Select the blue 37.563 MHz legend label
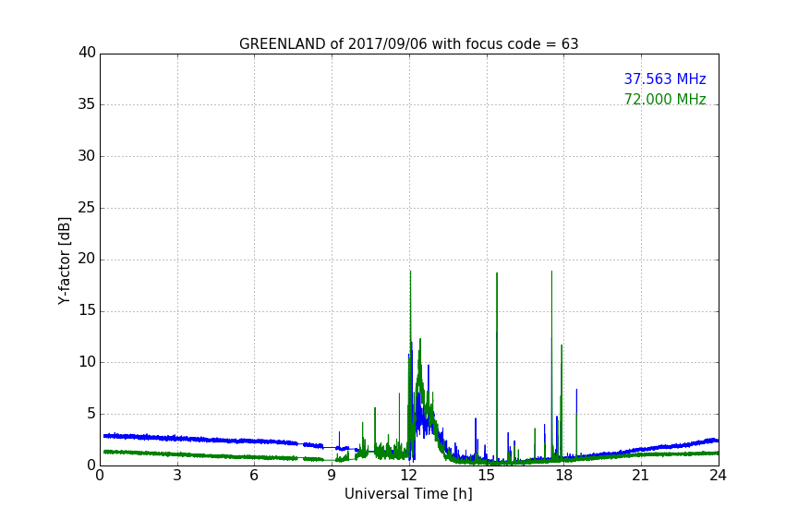Screen dimensions: 798x532 click(x=665, y=79)
